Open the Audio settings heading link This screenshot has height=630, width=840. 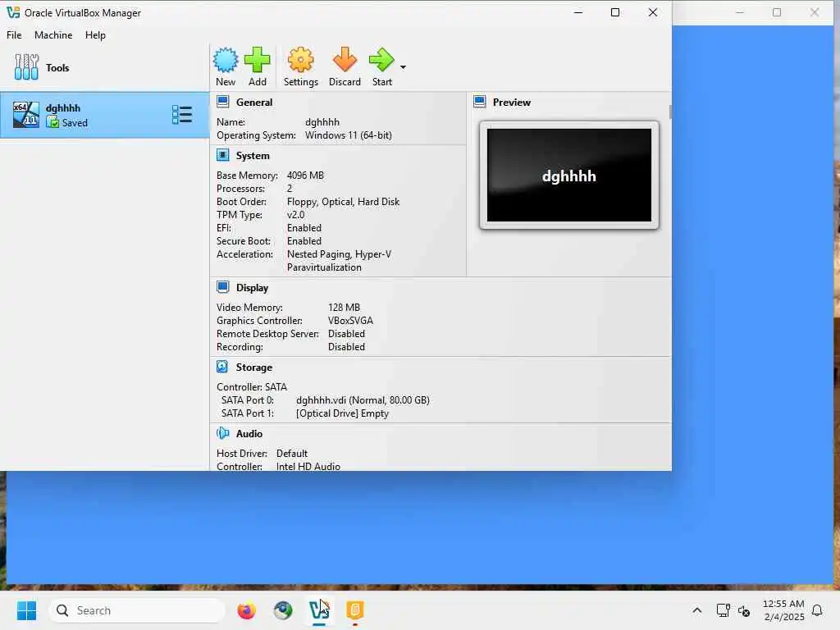pyautogui.click(x=249, y=433)
